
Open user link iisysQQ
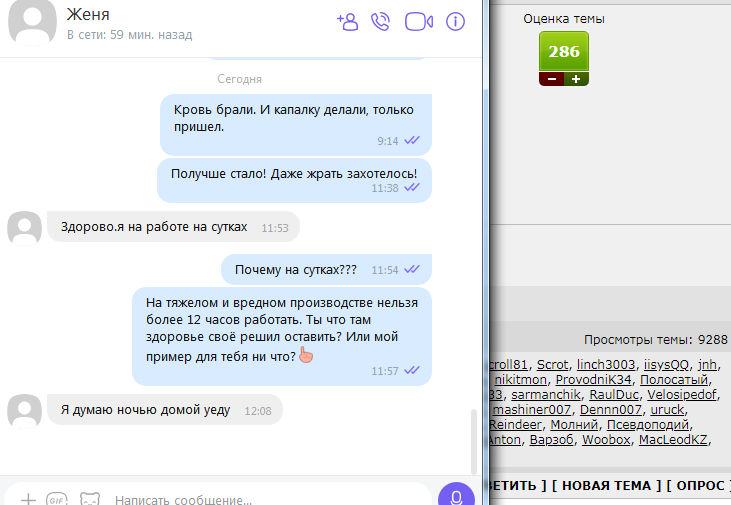666,365
